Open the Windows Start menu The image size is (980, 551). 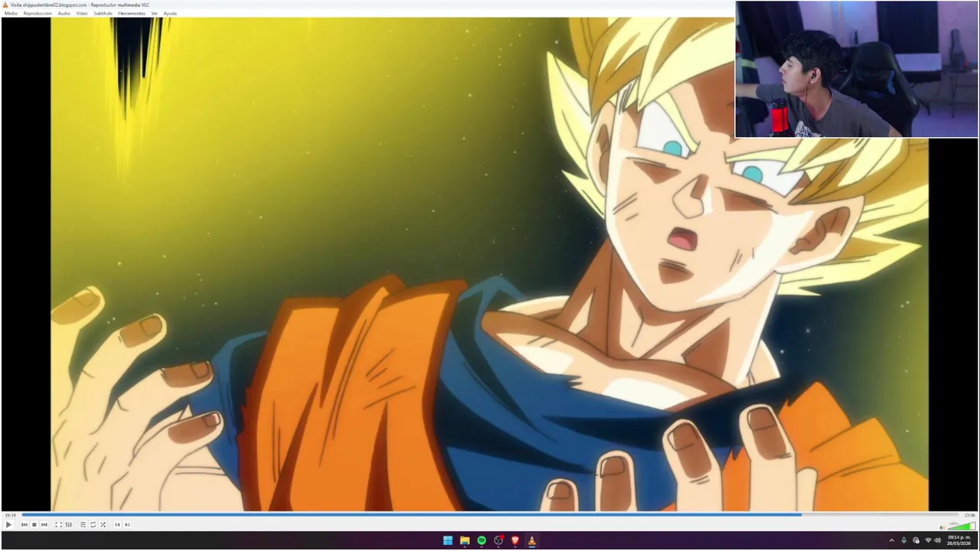448,540
